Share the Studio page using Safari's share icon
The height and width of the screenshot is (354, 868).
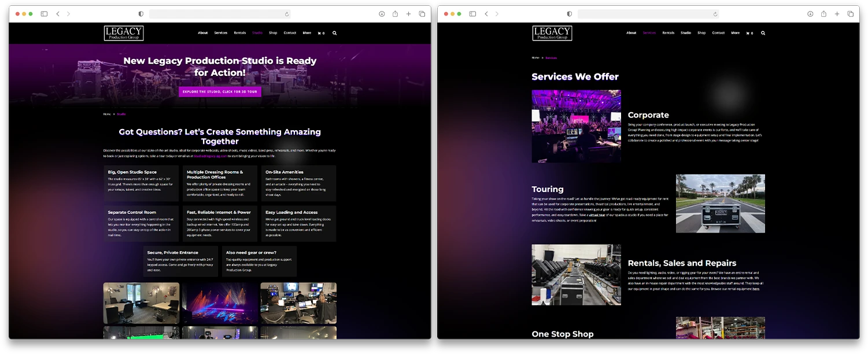pos(395,13)
